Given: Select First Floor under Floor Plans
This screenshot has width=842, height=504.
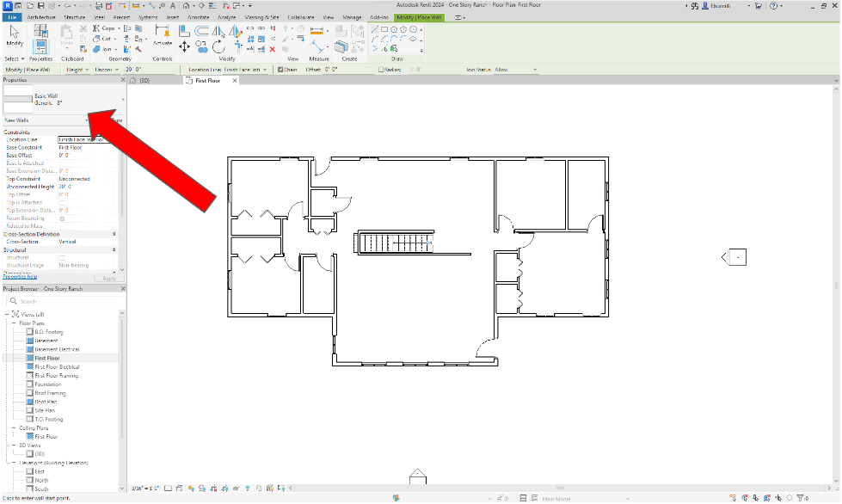Looking at the screenshot, I should click(47, 358).
